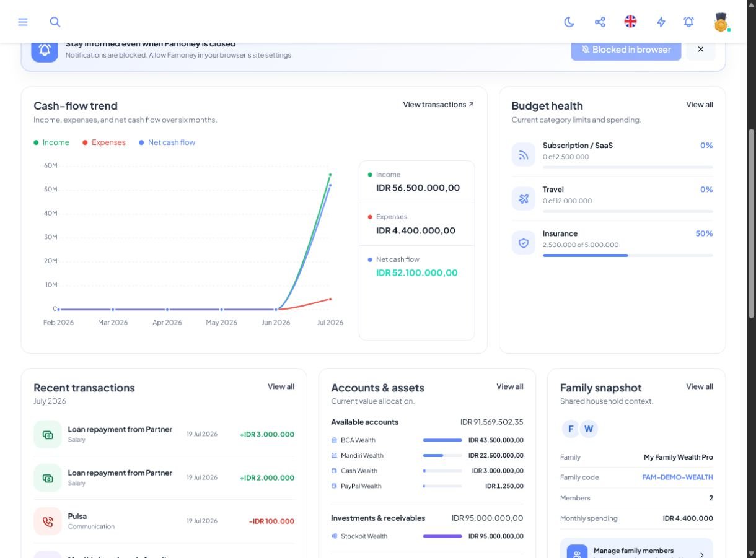Click icon of IDR 2.000.000 loan repayment
This screenshot has width=756, height=558.
[x=48, y=478]
